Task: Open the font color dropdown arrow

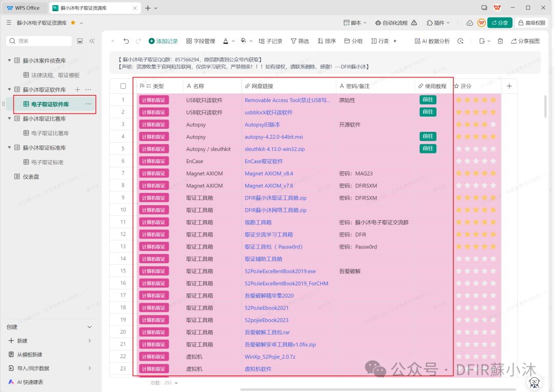Action: point(233,42)
